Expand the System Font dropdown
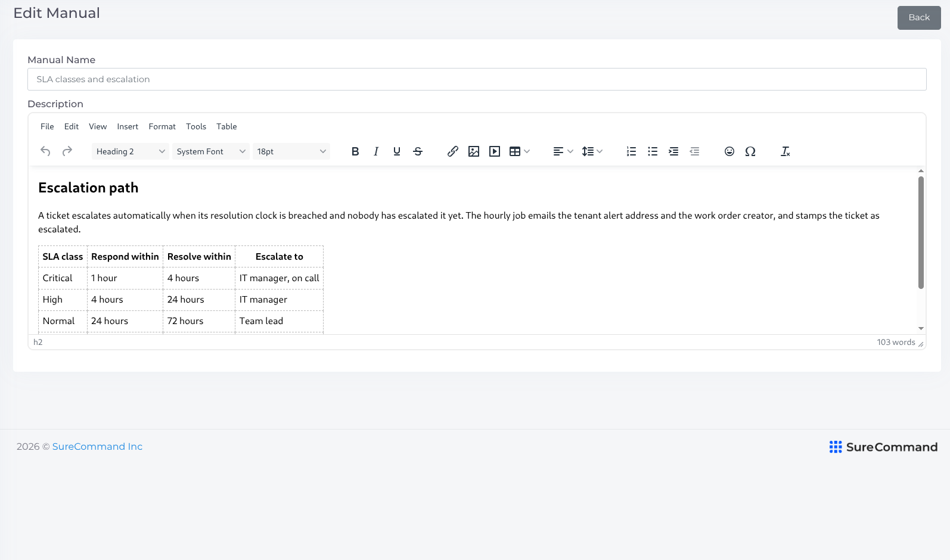The image size is (950, 560). (211, 151)
